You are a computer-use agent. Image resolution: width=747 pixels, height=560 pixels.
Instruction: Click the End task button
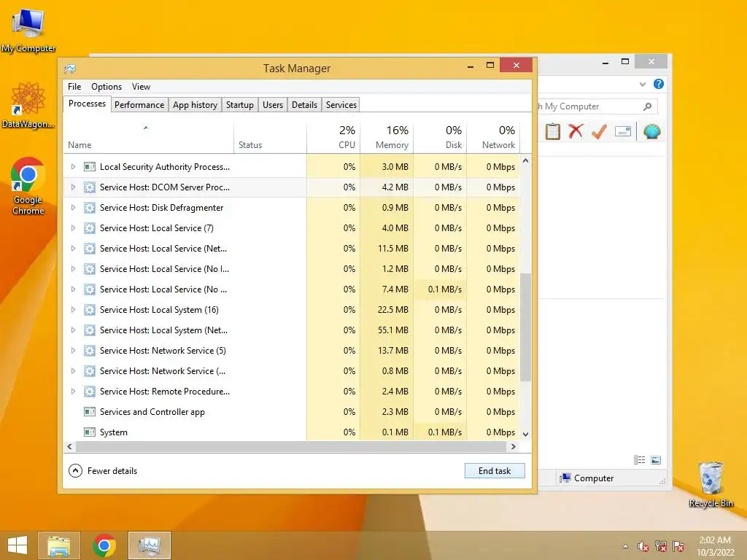coord(495,471)
